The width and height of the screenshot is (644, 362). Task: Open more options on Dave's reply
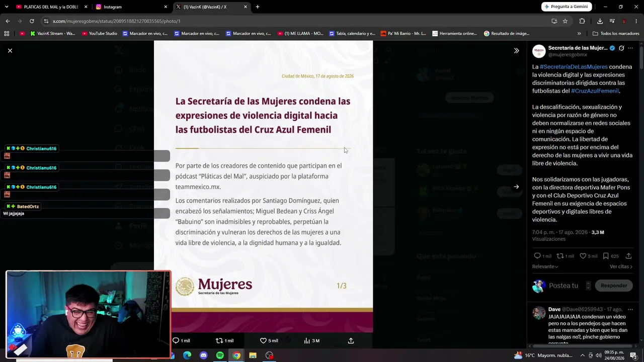point(630,309)
